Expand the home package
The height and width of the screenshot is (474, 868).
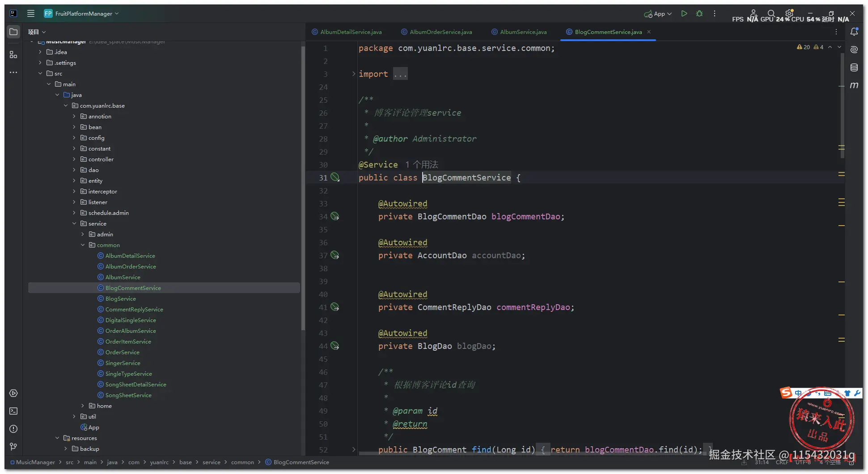coord(83,406)
